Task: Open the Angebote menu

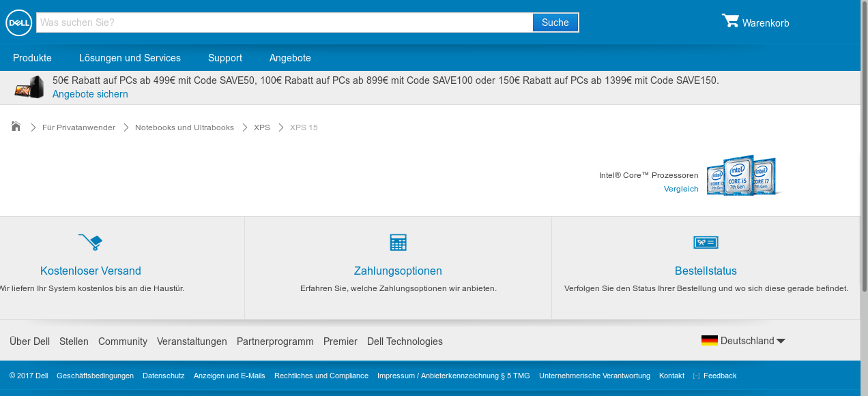Action: pyautogui.click(x=290, y=58)
